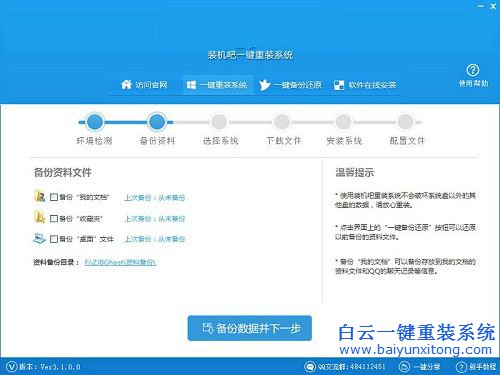Click the 备份数据并下一步 button
The width and height of the screenshot is (500, 375).
click(250, 328)
